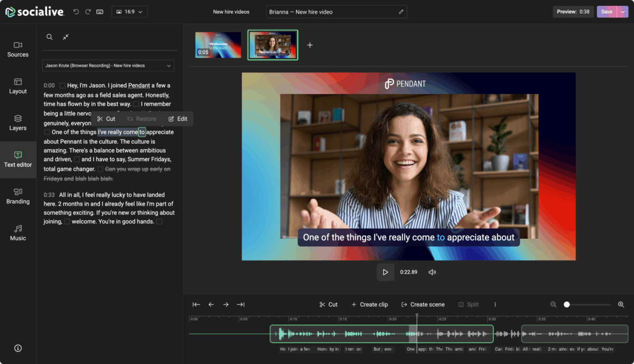Toggle checkbox before 'One of the things'

47,132
